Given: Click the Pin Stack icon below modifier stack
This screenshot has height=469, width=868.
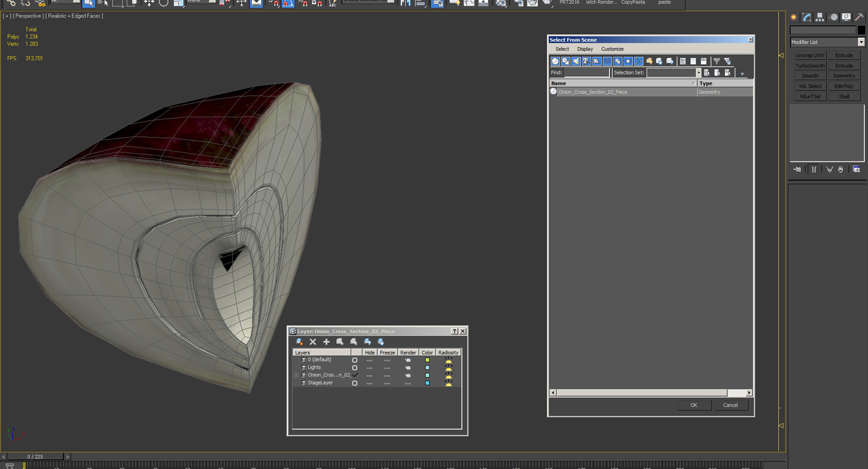Looking at the screenshot, I should tap(797, 169).
